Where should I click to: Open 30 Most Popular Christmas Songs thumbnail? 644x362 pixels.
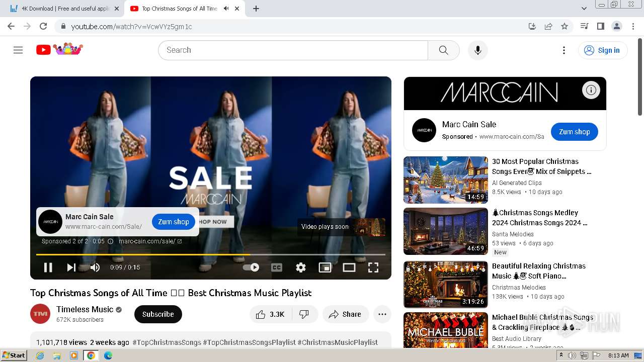coord(446,180)
